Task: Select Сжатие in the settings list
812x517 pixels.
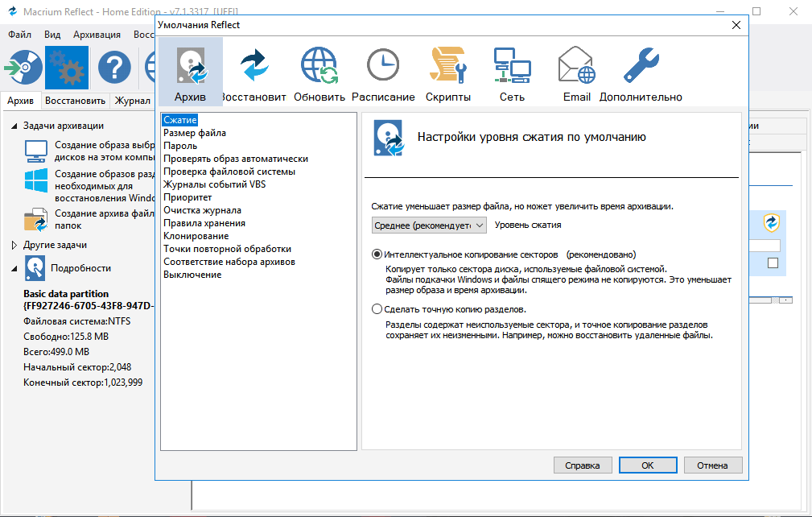Action: tap(180, 120)
